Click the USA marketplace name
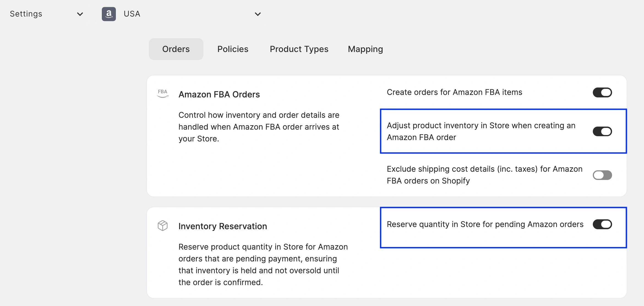The width and height of the screenshot is (644, 306). (132, 14)
